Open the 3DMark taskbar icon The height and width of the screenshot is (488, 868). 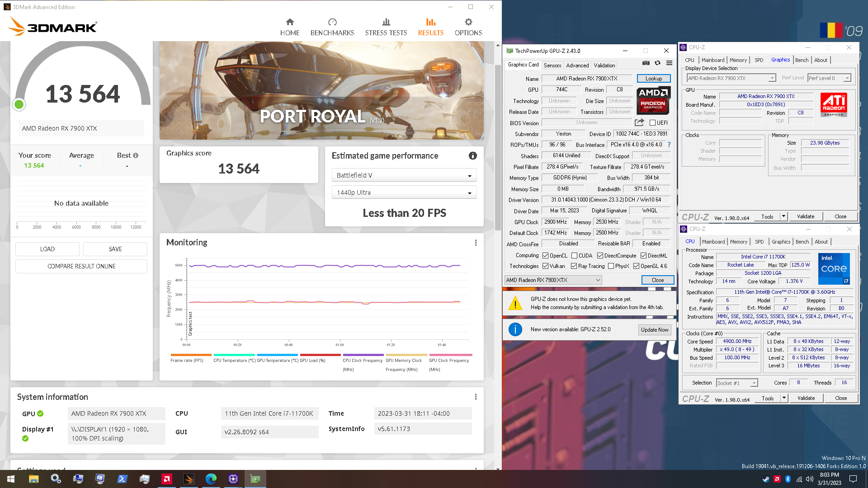[189, 479]
